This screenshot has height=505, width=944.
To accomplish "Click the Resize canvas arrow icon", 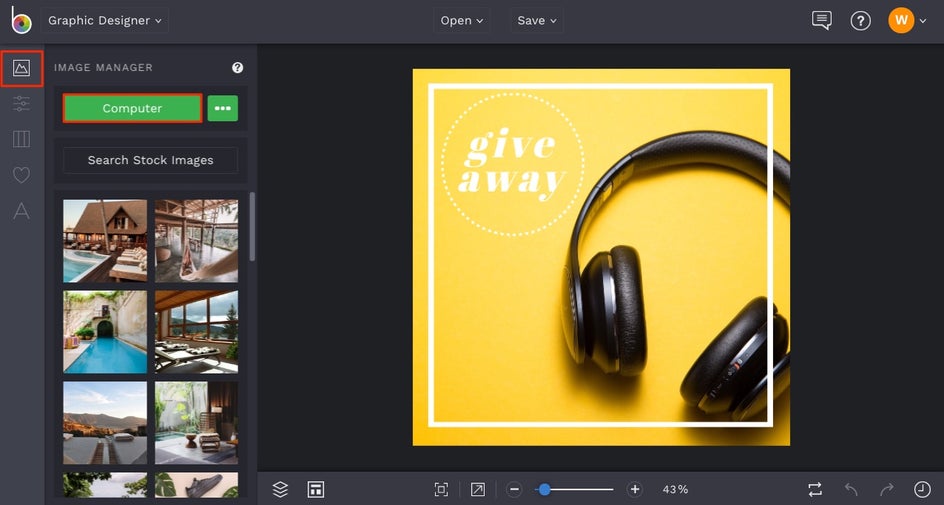I will [478, 489].
